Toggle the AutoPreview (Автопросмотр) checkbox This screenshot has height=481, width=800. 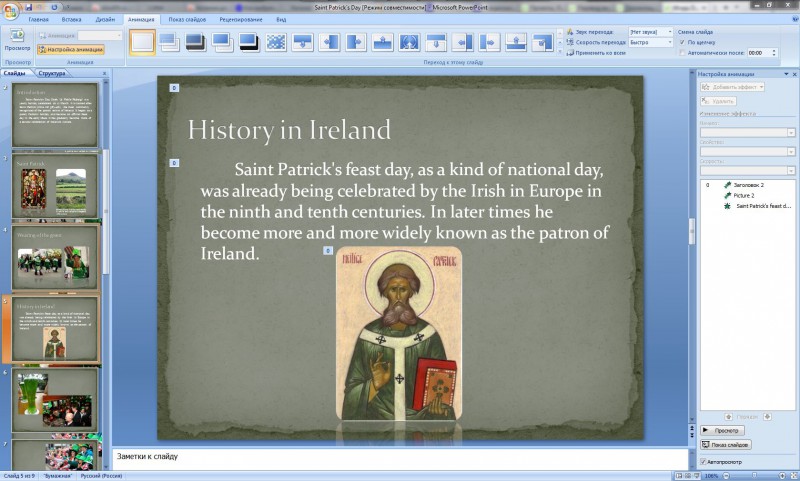(703, 461)
